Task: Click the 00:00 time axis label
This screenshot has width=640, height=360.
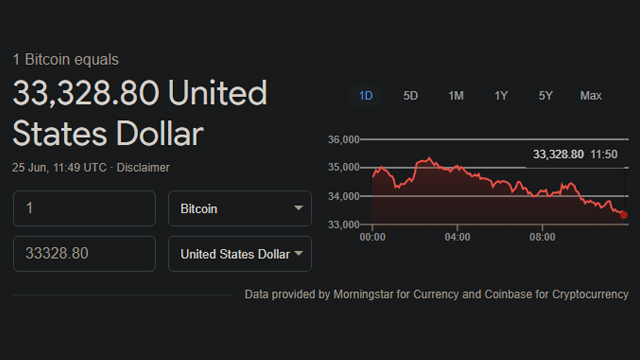Action: [x=372, y=237]
